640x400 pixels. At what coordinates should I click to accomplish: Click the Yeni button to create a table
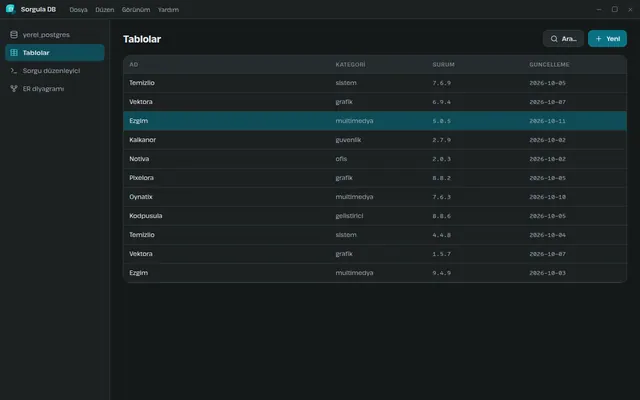[x=607, y=39]
